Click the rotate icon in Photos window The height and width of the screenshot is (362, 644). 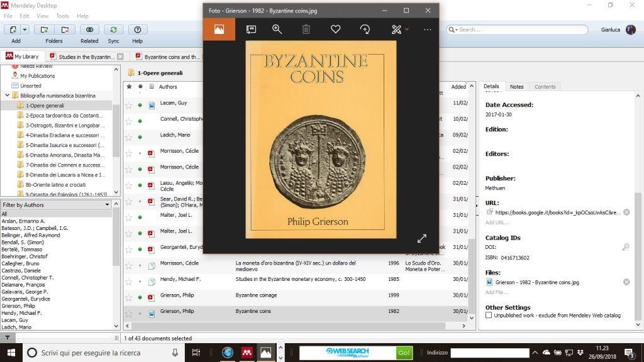(x=365, y=29)
